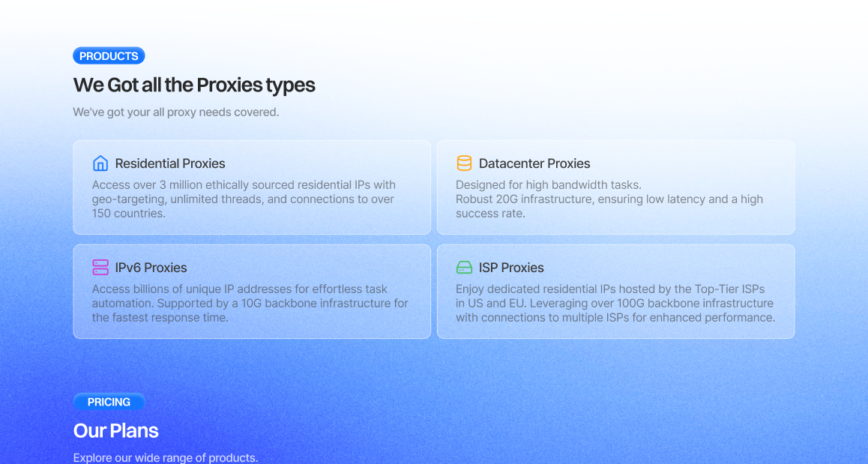Click the 'We Got all the Proxies types' heading

pos(194,85)
